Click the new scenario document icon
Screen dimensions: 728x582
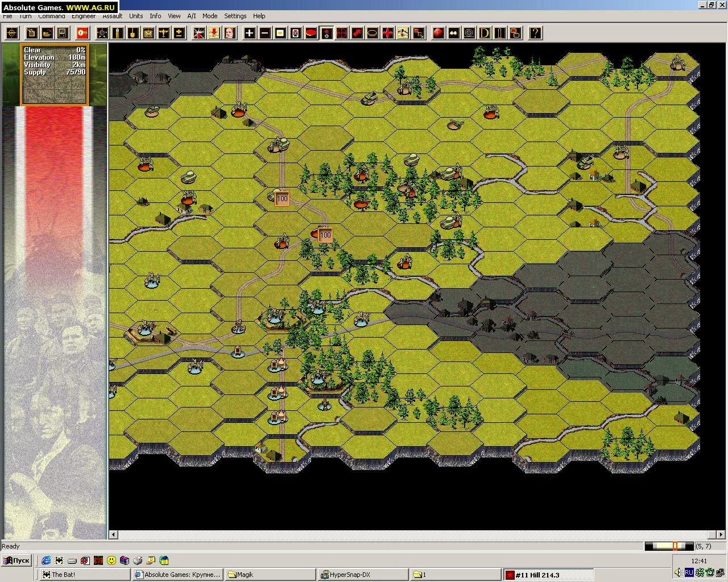(32, 33)
